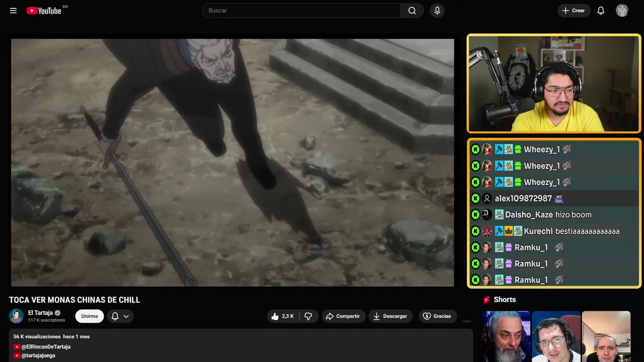This screenshot has width=644, height=362.
Task: Open the third Shorts thumbnail
Action: [x=606, y=336]
